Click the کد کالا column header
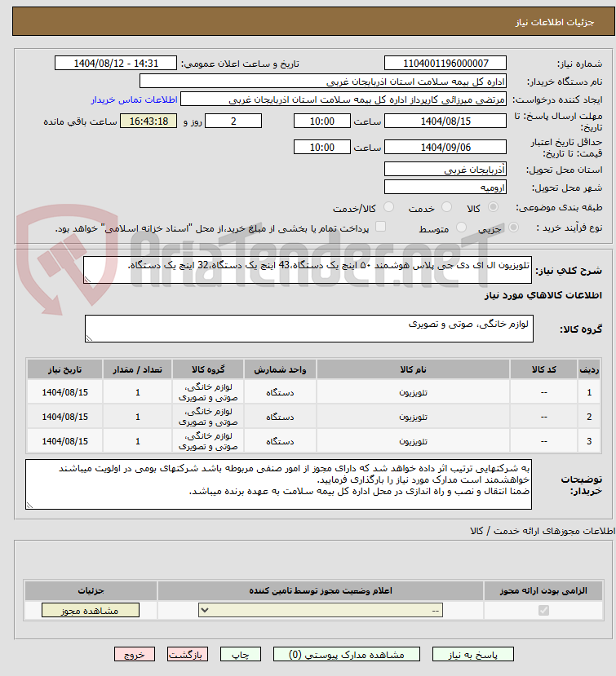The width and height of the screenshot is (616, 676). click(544, 369)
